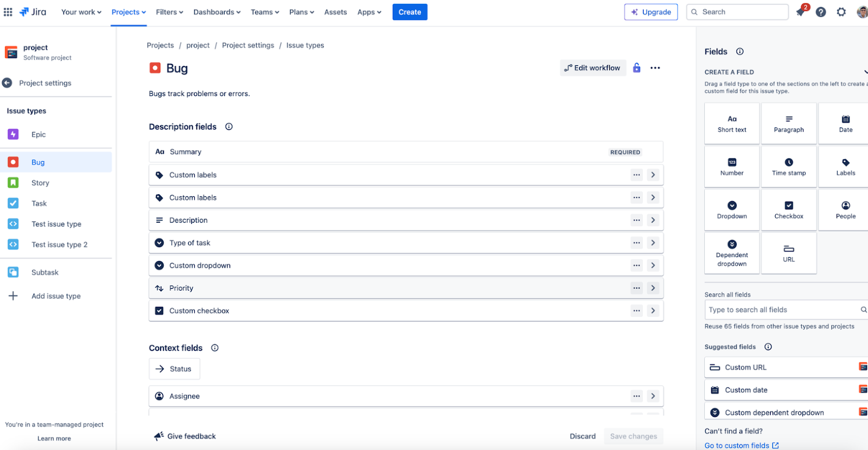Go back via Project settings arrow
This screenshot has height=450, width=868.
pyautogui.click(x=7, y=83)
